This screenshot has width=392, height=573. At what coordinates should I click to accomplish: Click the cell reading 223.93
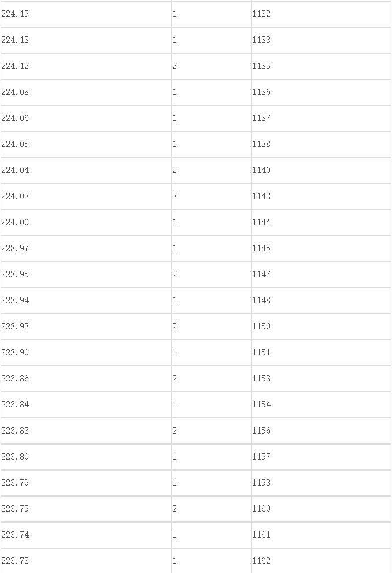(86, 326)
